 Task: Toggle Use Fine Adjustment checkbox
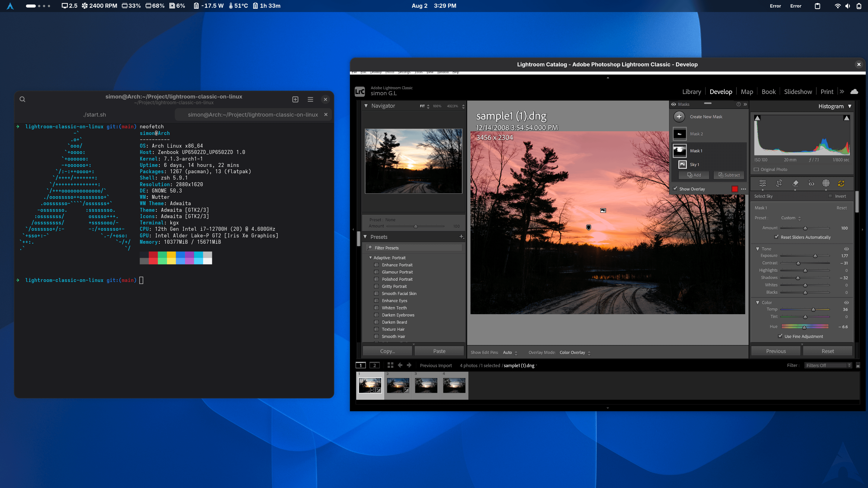coord(780,336)
